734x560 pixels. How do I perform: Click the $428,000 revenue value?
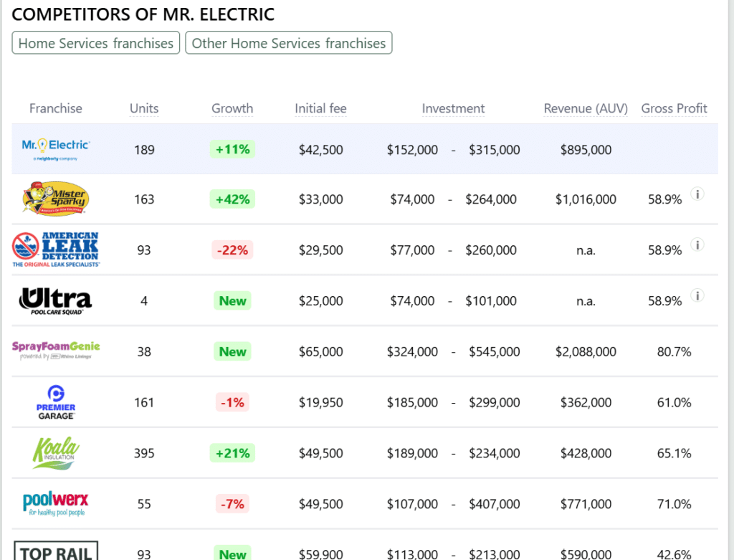(586, 453)
